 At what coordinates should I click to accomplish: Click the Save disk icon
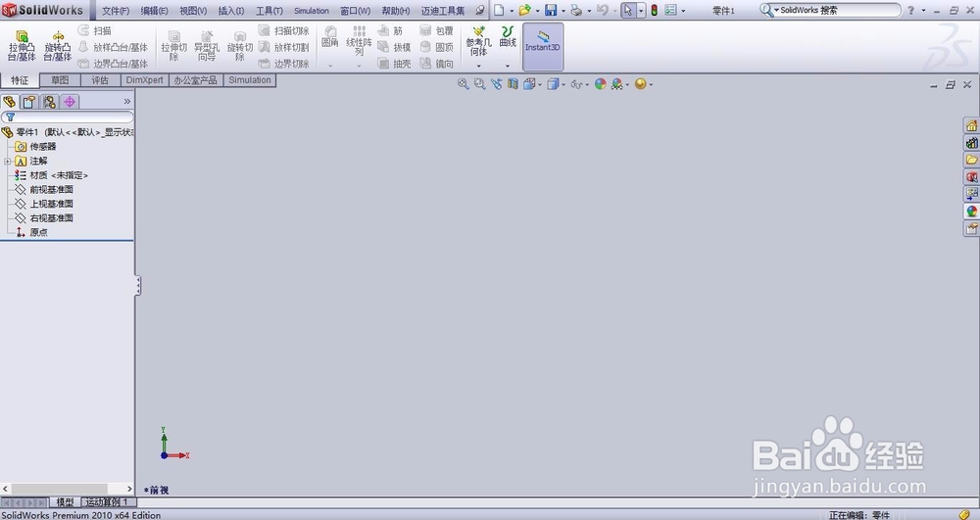click(551, 10)
